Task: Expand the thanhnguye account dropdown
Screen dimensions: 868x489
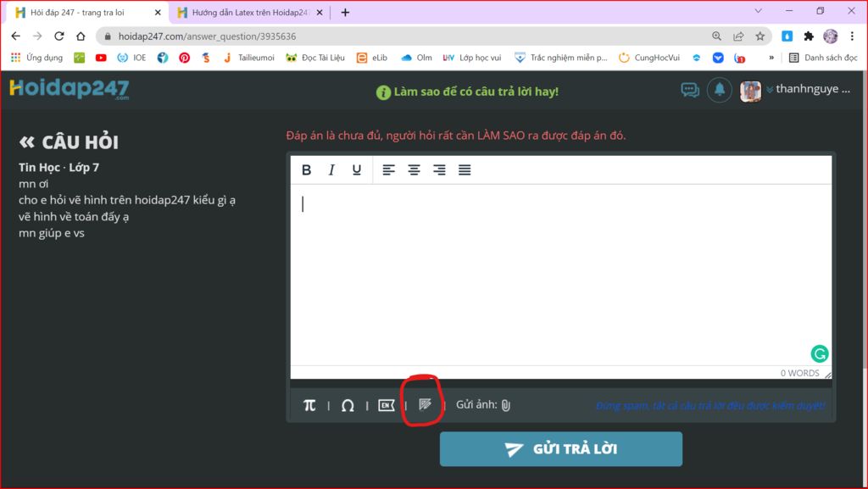Action: click(808, 90)
